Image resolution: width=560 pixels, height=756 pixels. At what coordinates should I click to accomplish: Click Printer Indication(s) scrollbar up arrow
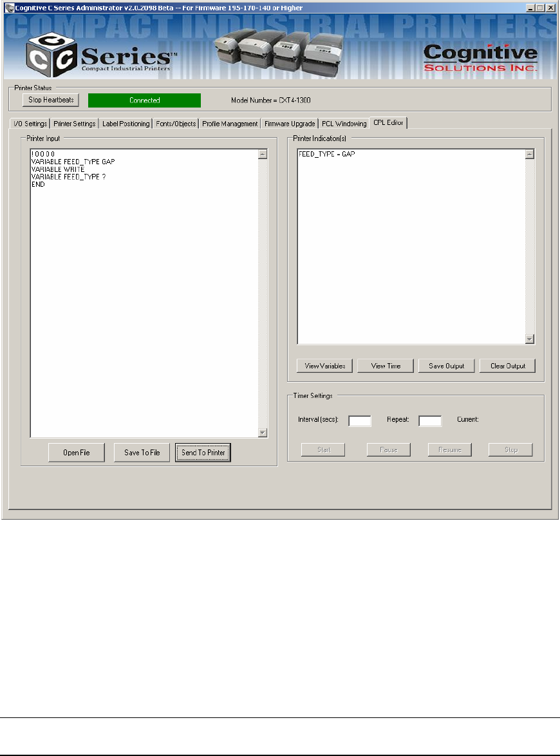[x=530, y=155]
